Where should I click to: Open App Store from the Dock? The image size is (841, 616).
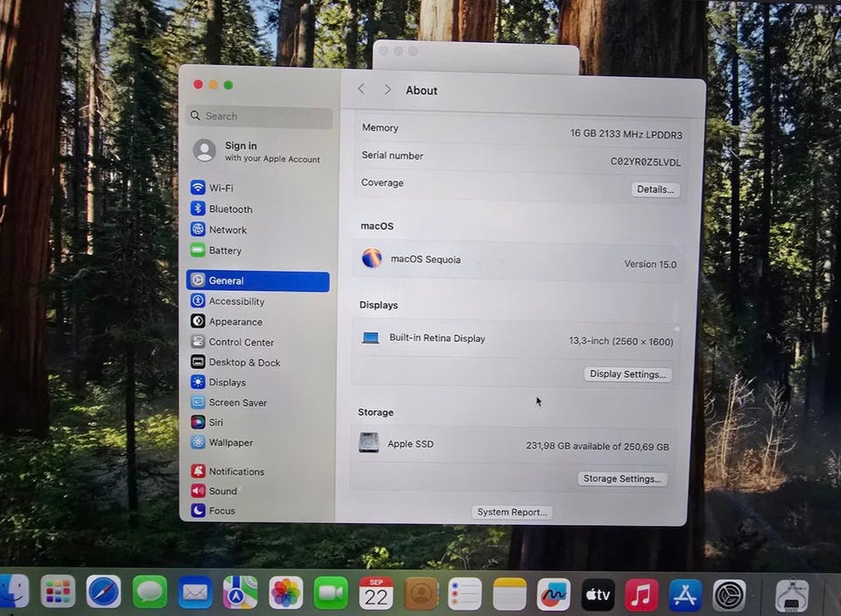point(685,595)
